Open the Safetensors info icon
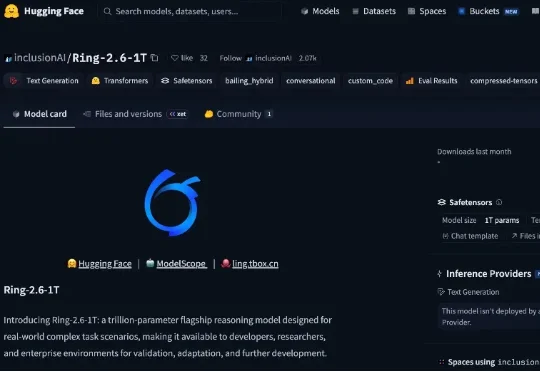The image size is (540, 372). (x=499, y=202)
